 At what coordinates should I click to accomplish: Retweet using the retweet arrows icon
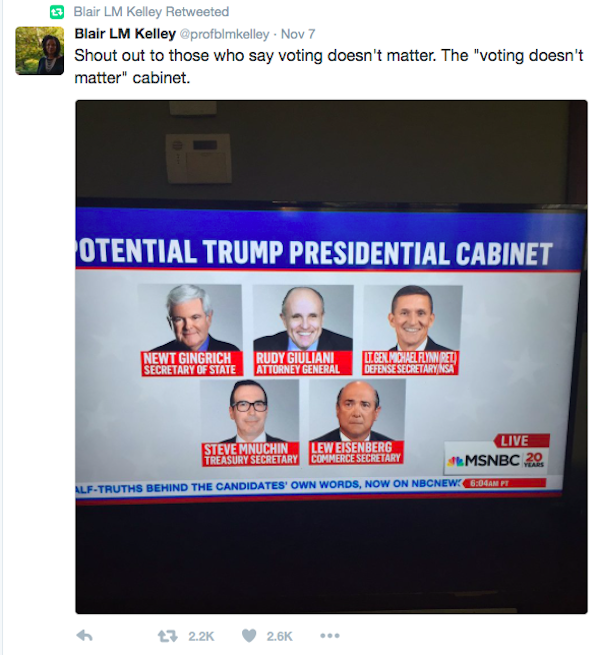tap(168, 636)
